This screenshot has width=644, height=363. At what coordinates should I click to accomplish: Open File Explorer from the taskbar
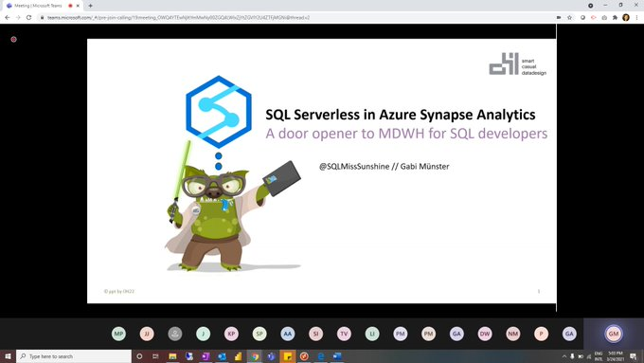(x=172, y=356)
